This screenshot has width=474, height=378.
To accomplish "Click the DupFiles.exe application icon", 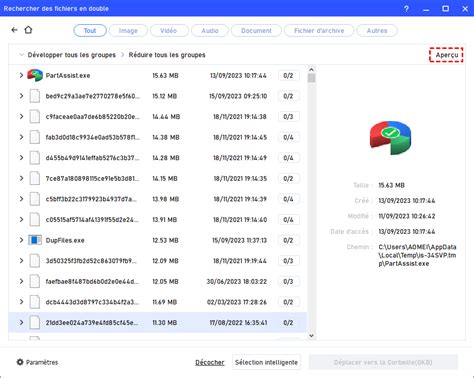I will coord(35,240).
